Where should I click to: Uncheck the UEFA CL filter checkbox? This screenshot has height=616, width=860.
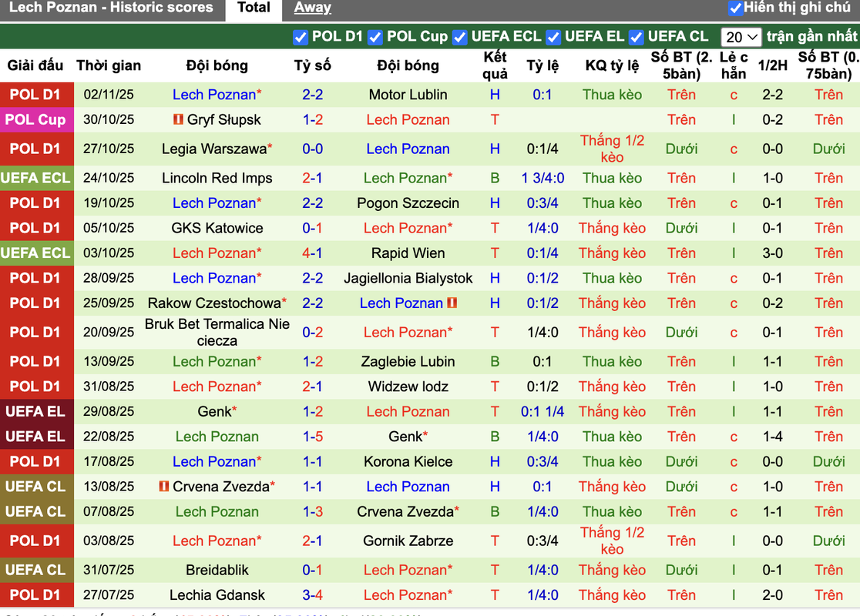(637, 37)
